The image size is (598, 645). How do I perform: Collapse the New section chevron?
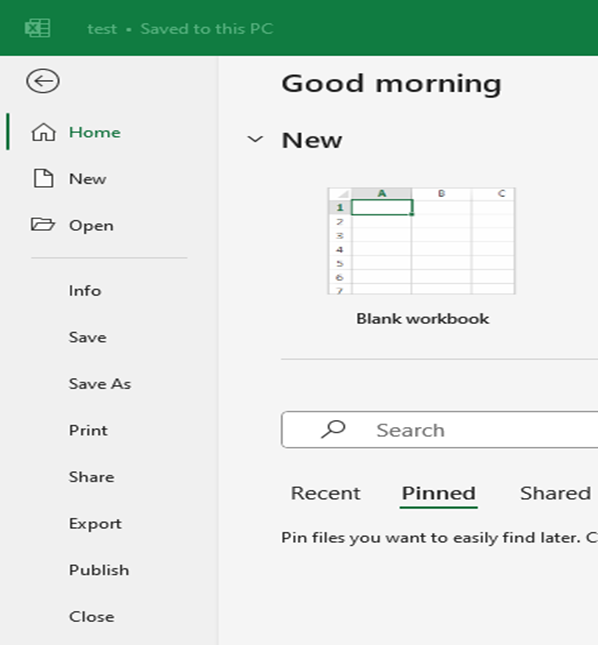(255, 139)
